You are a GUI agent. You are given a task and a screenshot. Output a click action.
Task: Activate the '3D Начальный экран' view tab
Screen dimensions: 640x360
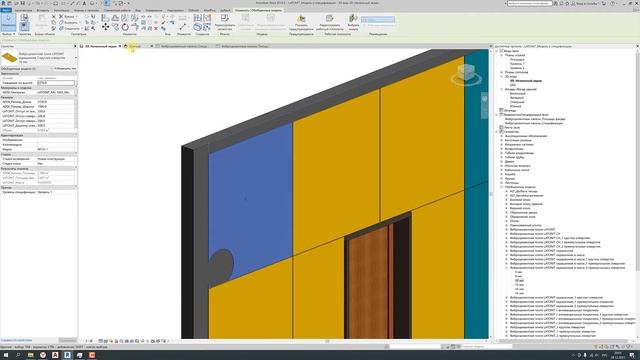(100, 46)
